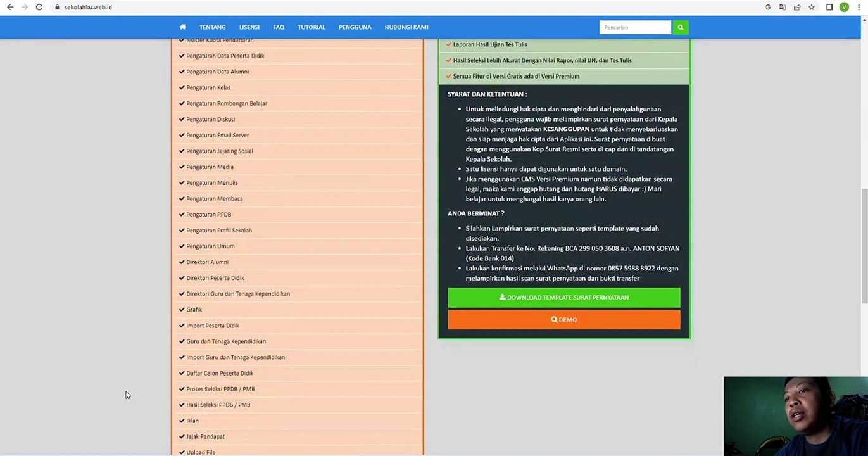The height and width of the screenshot is (456, 868).
Task: Select 'Jajak Pendapat' row
Action: (298, 436)
